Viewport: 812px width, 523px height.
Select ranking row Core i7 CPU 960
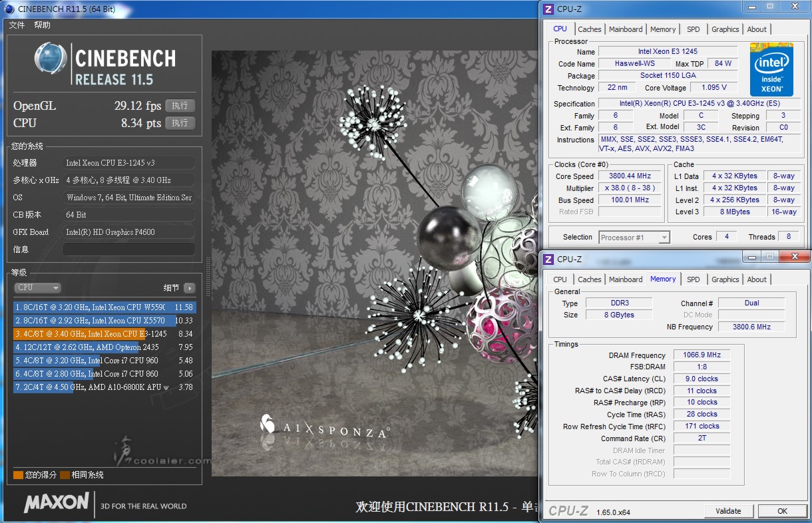(104, 361)
